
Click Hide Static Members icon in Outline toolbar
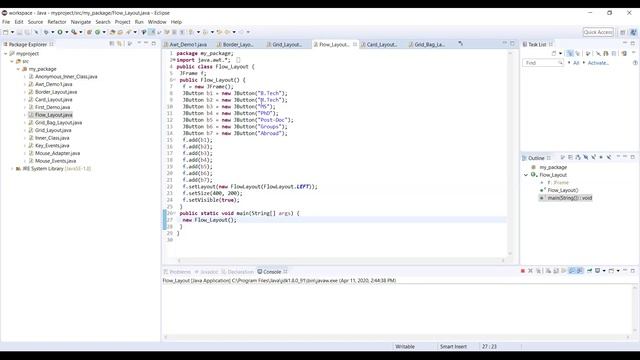593,158
